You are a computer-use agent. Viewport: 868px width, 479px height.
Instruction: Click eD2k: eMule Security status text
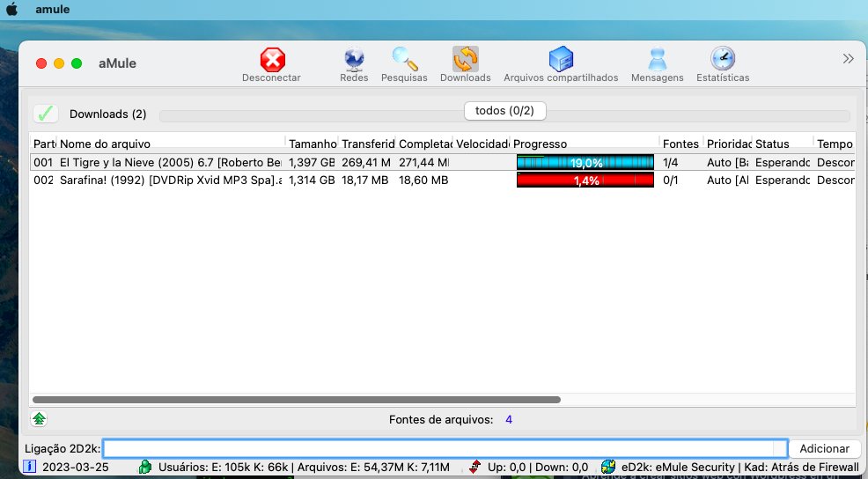(678, 467)
